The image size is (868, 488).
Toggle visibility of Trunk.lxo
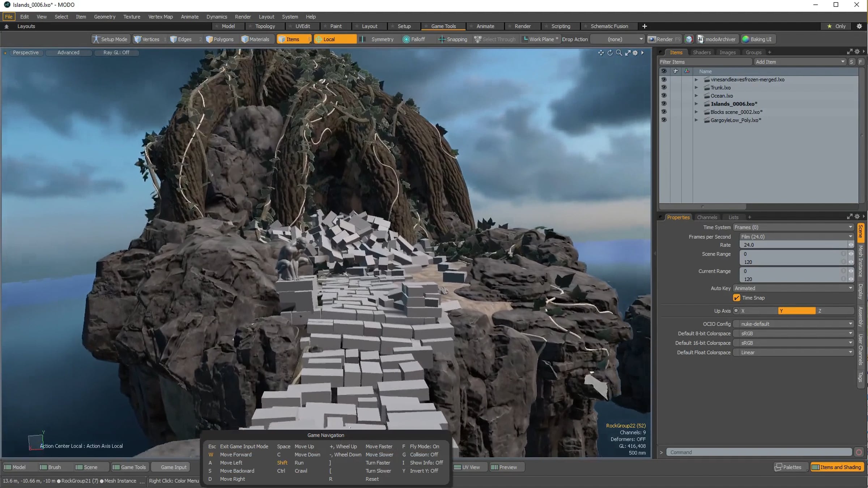(x=664, y=87)
